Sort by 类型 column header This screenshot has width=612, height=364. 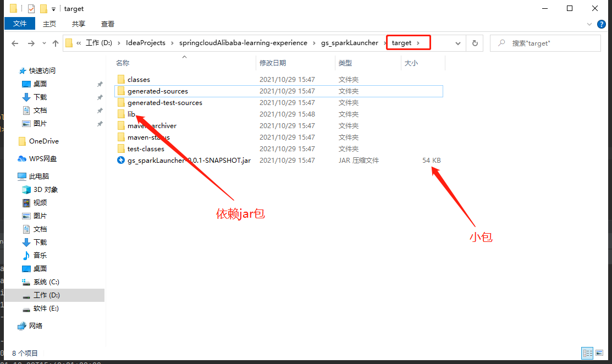click(x=345, y=63)
